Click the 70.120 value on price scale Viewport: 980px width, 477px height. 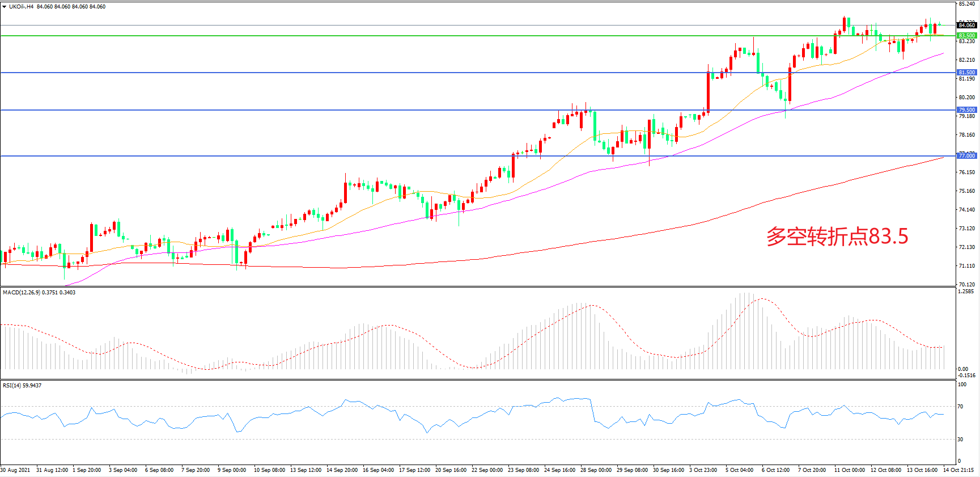click(966, 284)
